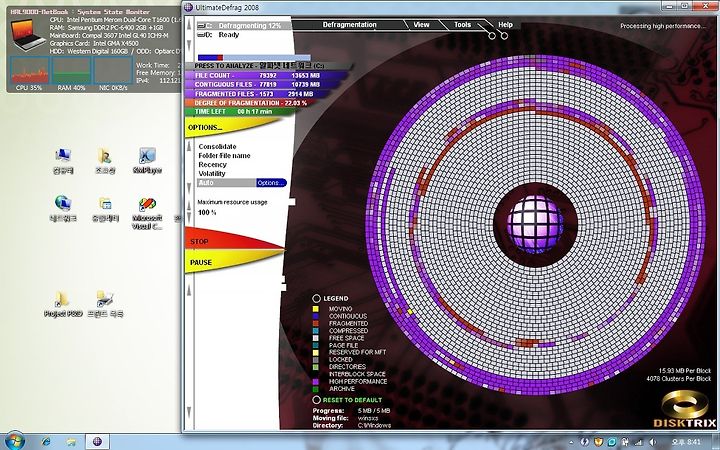Click the HIGH PERFORMANCE purple legend swatch

coord(316,382)
